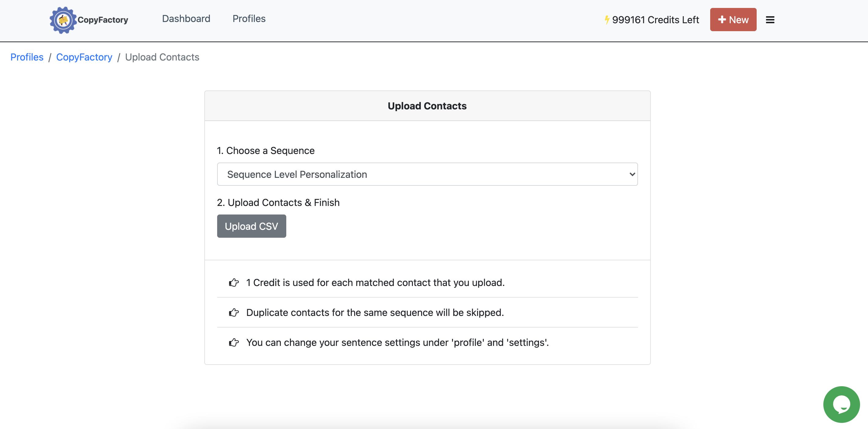This screenshot has width=868, height=429.
Task: Open the Dashboard nav item
Action: pyautogui.click(x=186, y=19)
